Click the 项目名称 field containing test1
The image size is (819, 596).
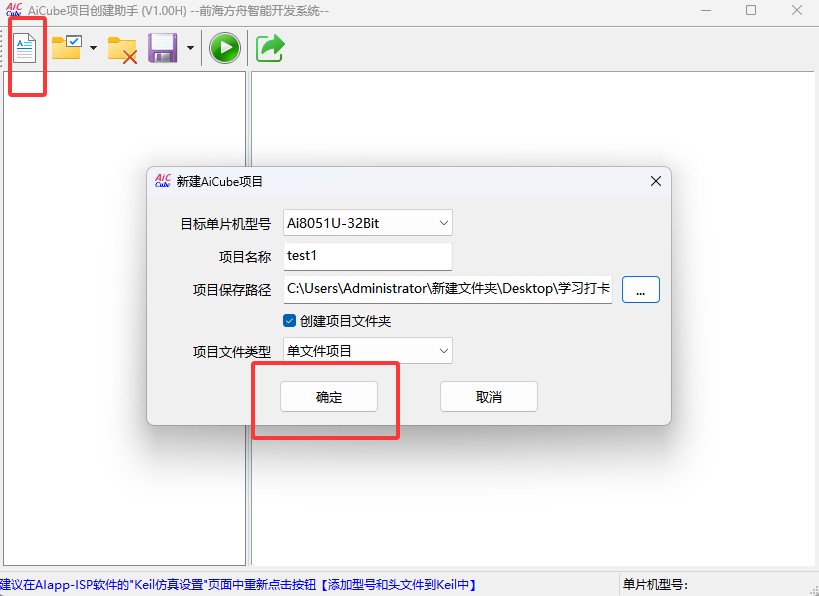point(368,256)
